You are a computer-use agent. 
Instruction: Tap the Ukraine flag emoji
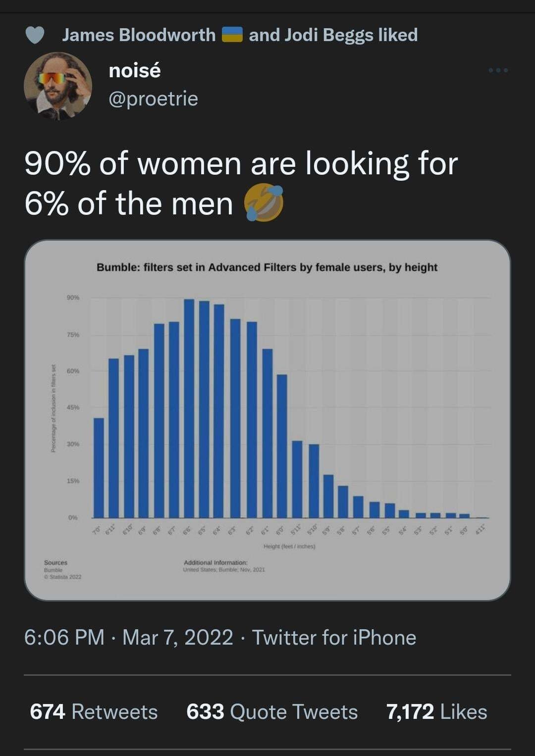[231, 35]
